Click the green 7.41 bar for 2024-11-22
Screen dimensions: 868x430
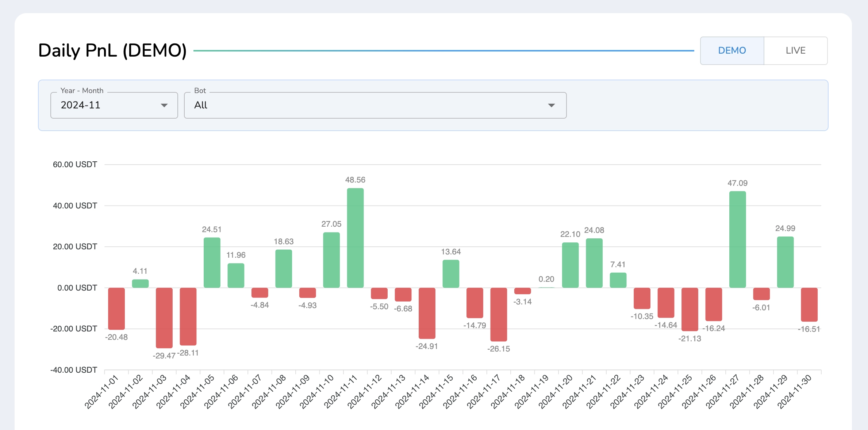click(x=618, y=280)
